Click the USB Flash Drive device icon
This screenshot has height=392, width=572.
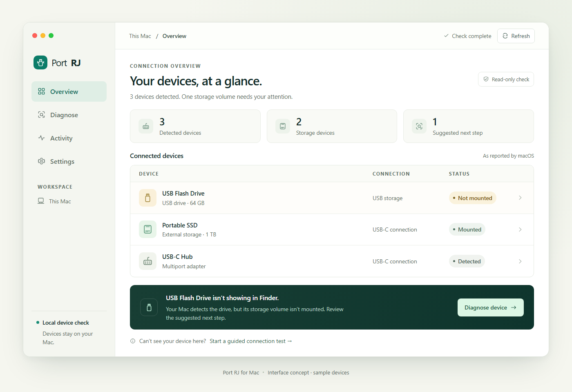pyautogui.click(x=147, y=198)
